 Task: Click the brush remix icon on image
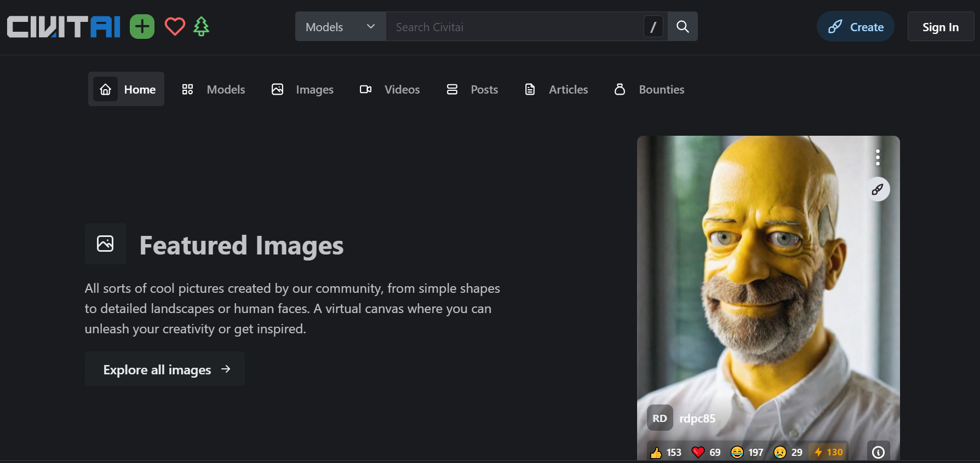click(x=878, y=189)
